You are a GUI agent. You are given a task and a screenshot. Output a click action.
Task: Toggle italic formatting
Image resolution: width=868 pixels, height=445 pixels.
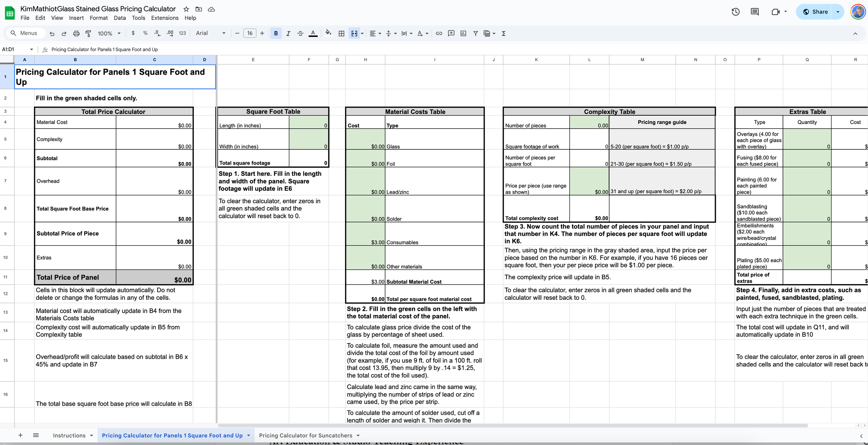(288, 33)
